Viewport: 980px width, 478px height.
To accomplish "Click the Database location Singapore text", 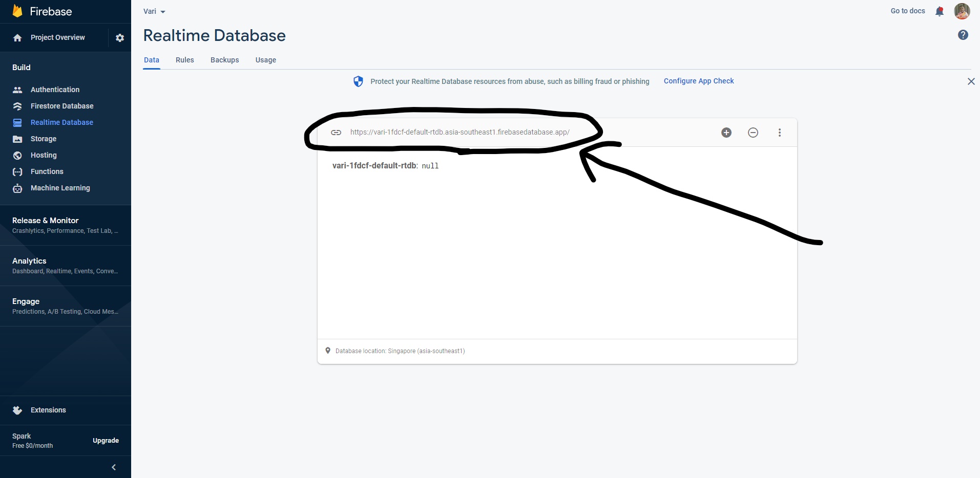I will point(400,351).
